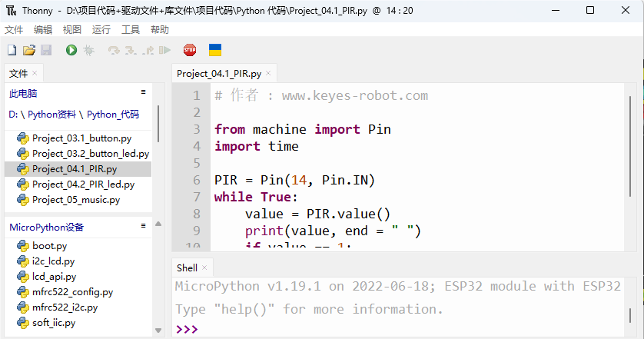Click the Python_代码 path link
The width and height of the screenshot is (644, 339).
pyautogui.click(x=113, y=115)
